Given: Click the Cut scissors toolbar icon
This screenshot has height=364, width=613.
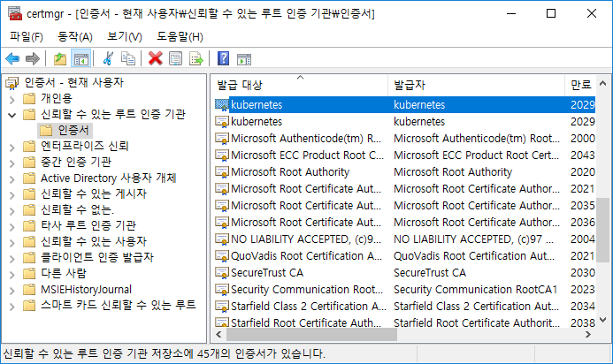Looking at the screenshot, I should (108, 59).
